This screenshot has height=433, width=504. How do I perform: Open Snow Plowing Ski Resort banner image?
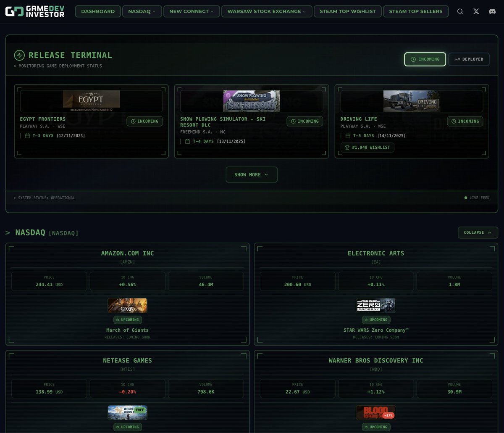pos(252,101)
